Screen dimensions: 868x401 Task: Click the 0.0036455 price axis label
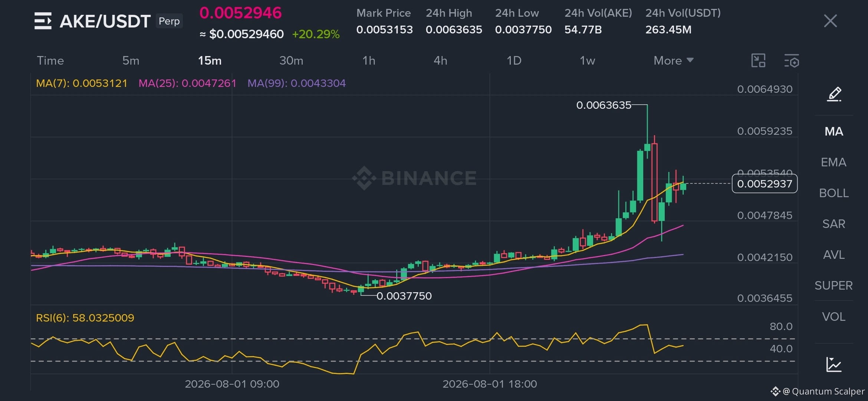click(765, 298)
